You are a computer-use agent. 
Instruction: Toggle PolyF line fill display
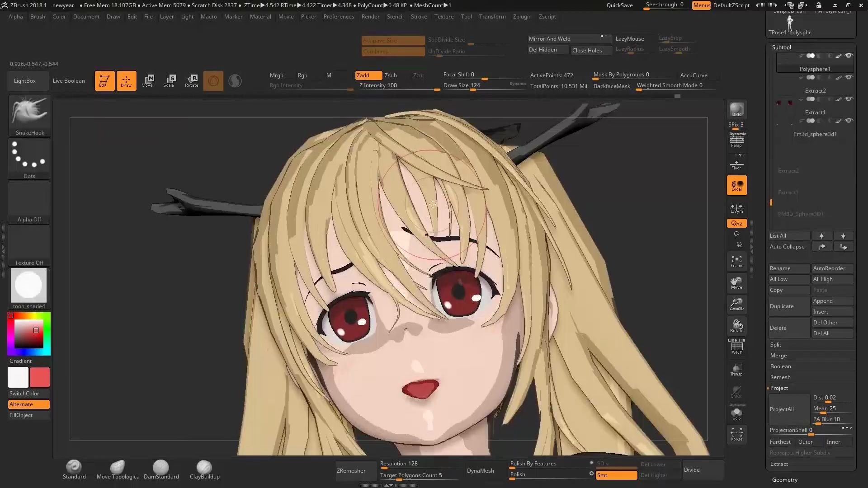pos(736,347)
